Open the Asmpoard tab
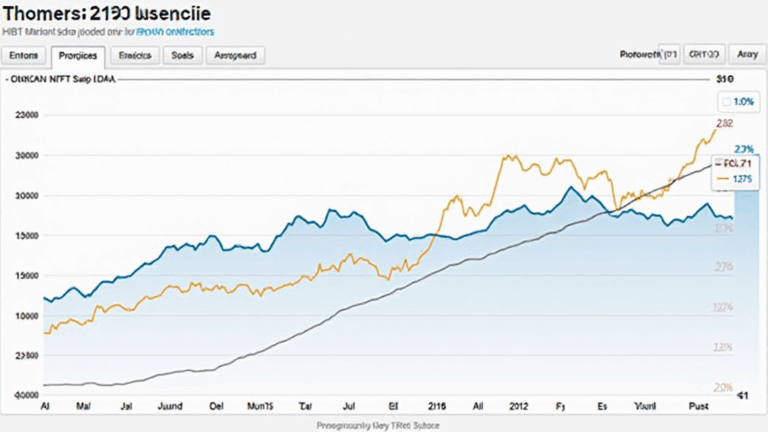This screenshot has height=432, width=768. [235, 56]
